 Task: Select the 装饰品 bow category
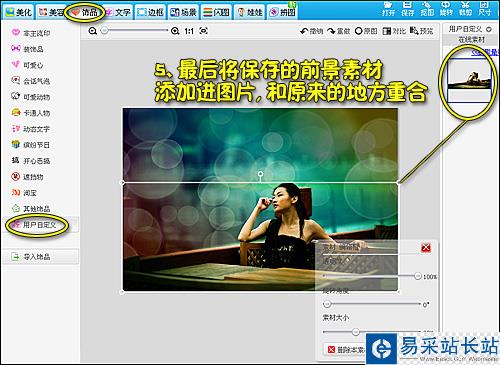click(27, 49)
